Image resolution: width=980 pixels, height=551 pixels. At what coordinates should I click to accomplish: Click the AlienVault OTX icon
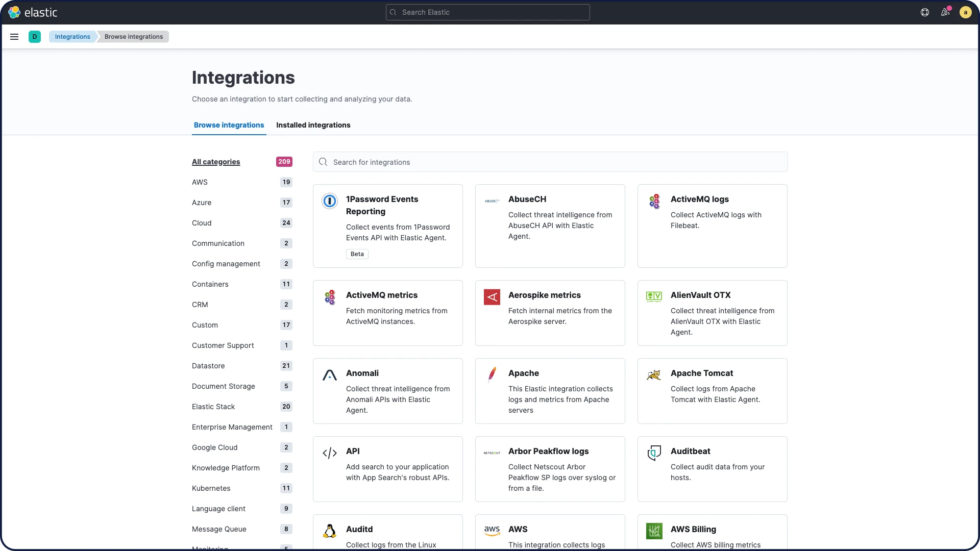[x=654, y=297]
